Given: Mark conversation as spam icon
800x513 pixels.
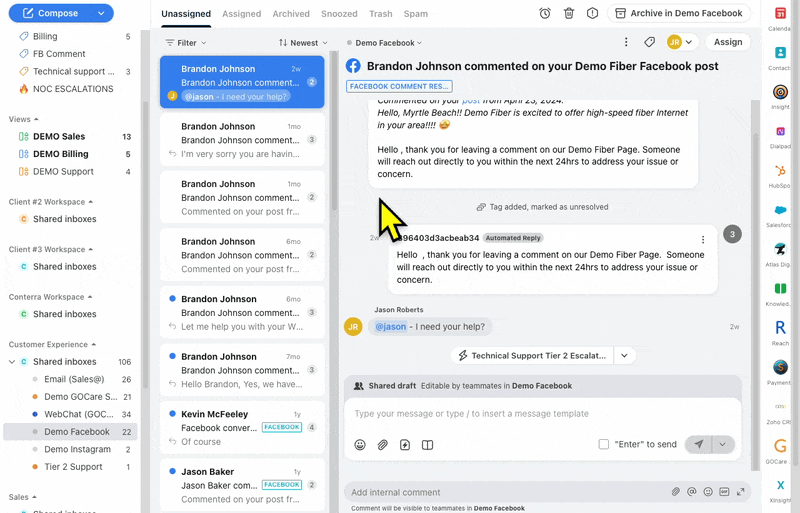Looking at the screenshot, I should point(592,13).
